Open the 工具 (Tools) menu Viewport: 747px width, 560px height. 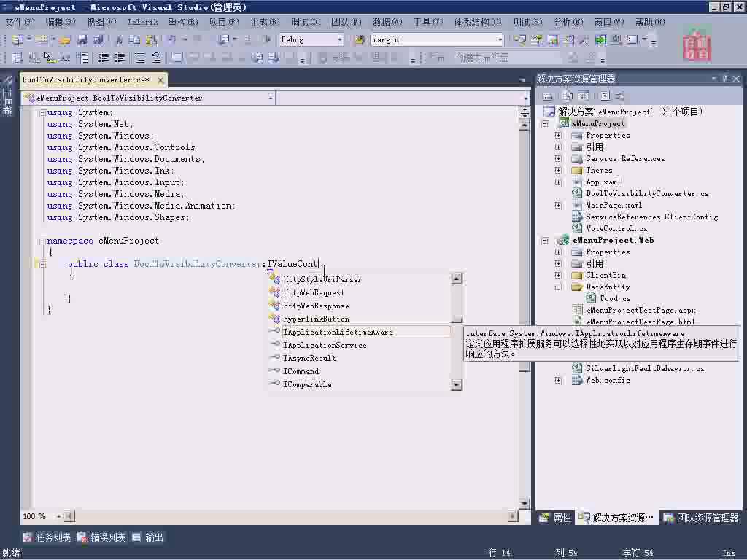[x=427, y=22]
